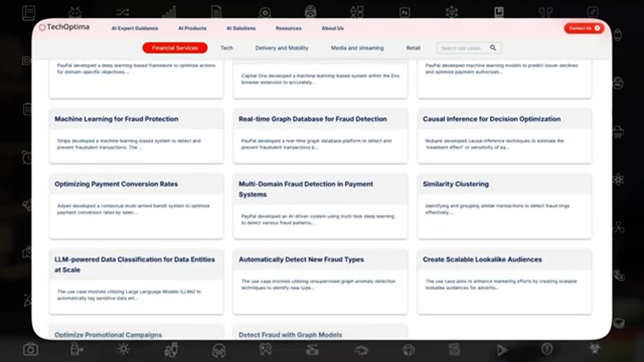
Task: Select the Media and streaming tab
Action: point(357,48)
